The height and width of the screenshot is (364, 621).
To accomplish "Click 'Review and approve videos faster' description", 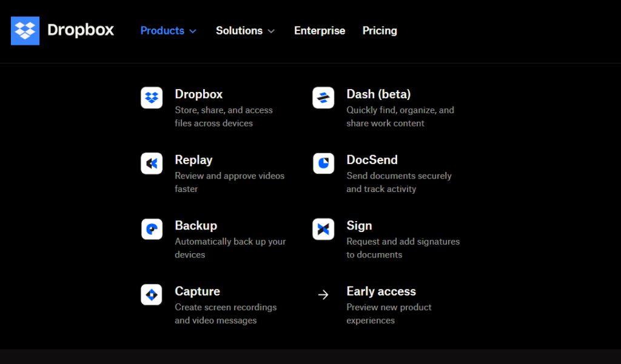I will coord(230,182).
